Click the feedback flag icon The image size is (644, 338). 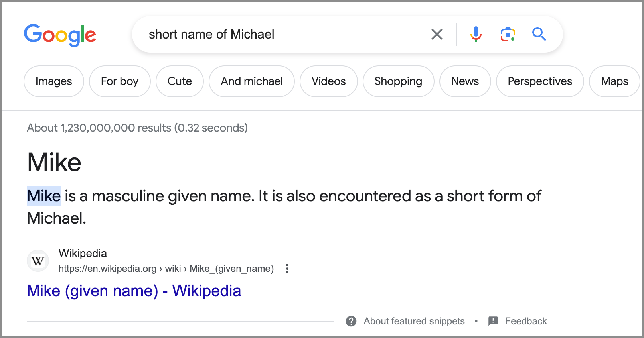(x=493, y=321)
